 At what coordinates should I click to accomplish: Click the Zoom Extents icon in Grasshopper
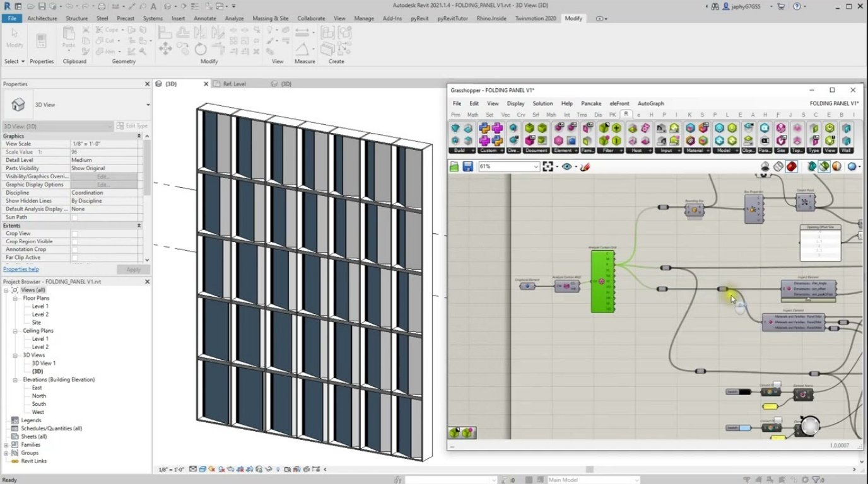(x=548, y=166)
